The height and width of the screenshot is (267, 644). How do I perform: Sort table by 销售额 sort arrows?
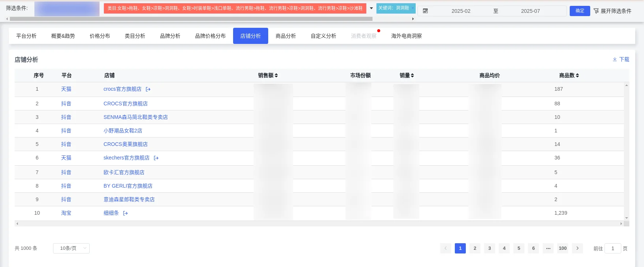[x=276, y=75]
